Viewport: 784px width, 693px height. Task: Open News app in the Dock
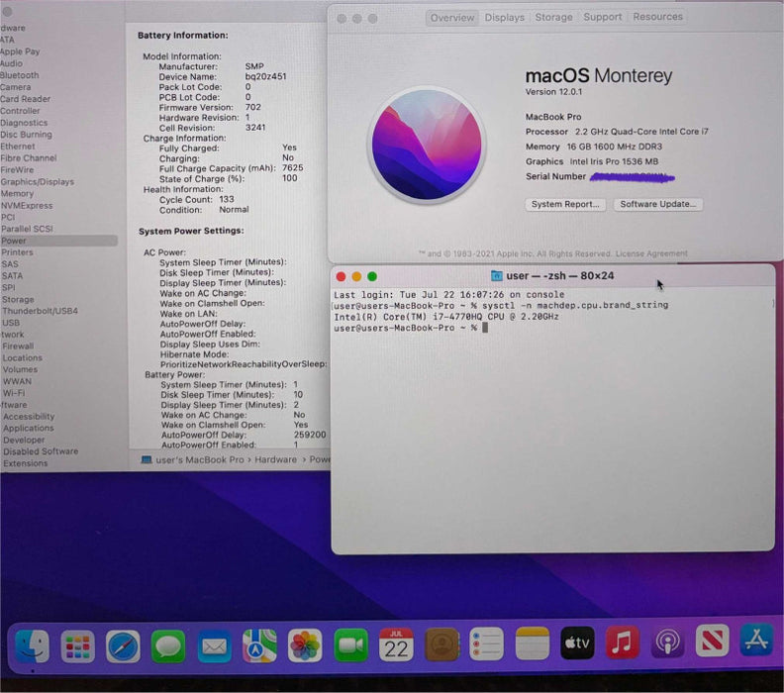coord(713,642)
